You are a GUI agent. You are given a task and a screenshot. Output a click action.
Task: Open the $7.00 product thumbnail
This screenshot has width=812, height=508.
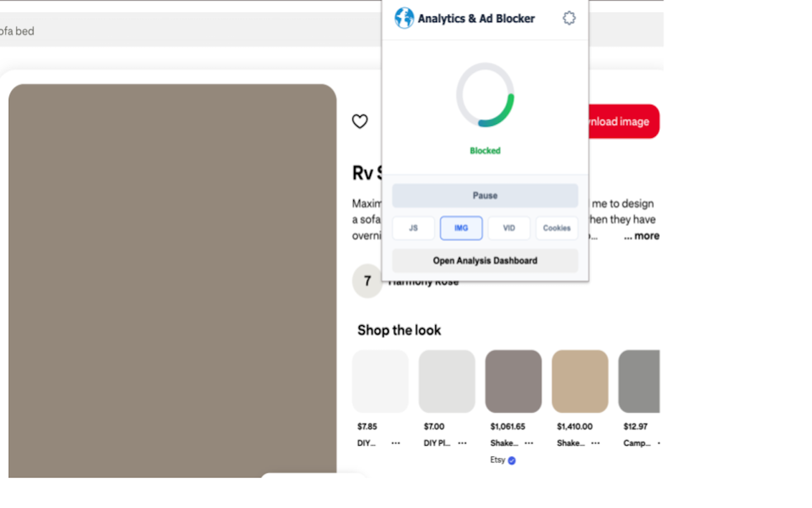click(x=447, y=382)
